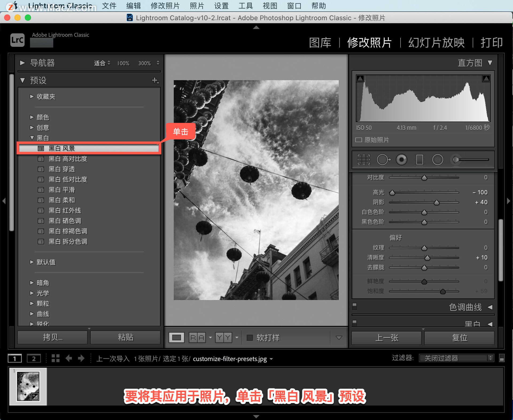Viewport: 513px width, 420px height.
Task: Open the 关闭过滤器 filter dropdown
Action: 456,358
